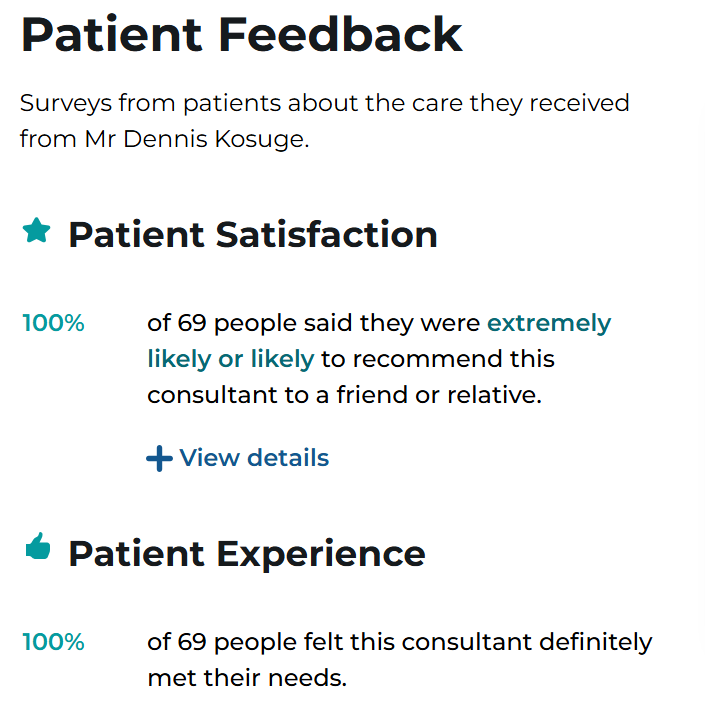This screenshot has height=707, width=705.
Task: Click 'consultant to a friend or relative' line
Action: 344,395
